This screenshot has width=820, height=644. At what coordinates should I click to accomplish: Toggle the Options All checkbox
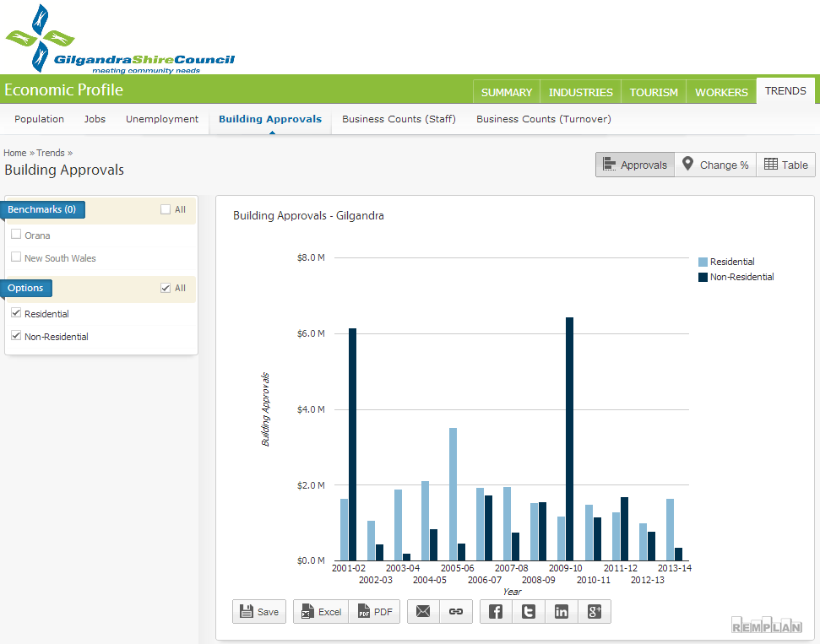coord(166,288)
